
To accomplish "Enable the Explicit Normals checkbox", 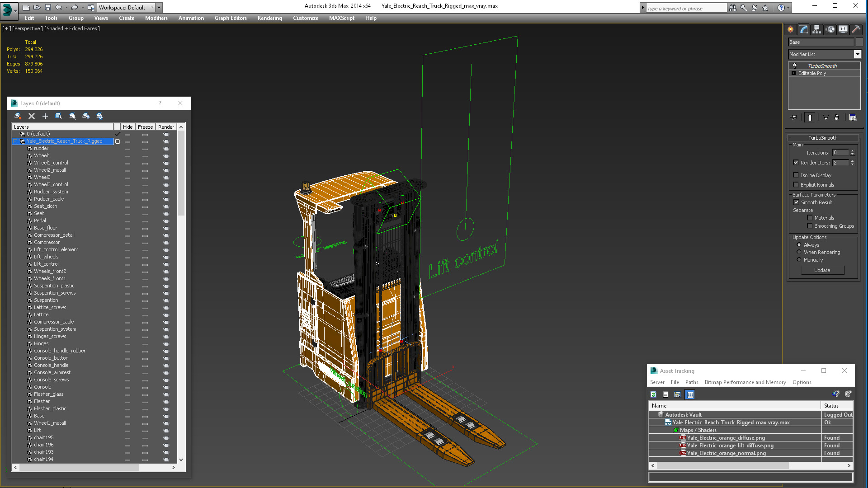I will pyautogui.click(x=796, y=185).
